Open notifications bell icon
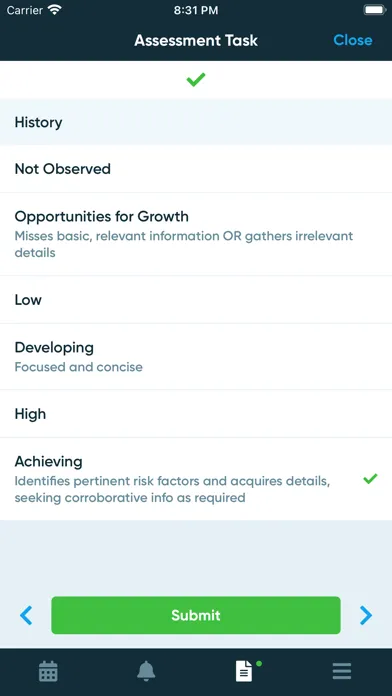The width and height of the screenshot is (392, 696). pos(146,671)
